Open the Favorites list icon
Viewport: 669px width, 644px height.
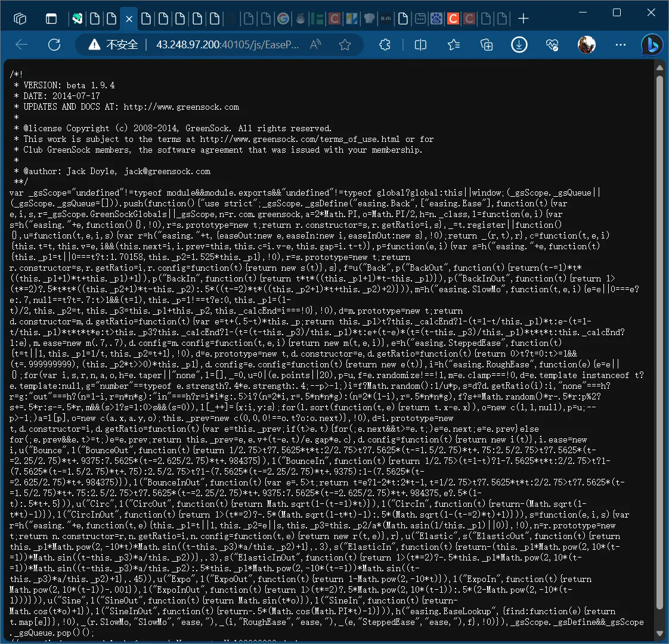[x=454, y=45]
